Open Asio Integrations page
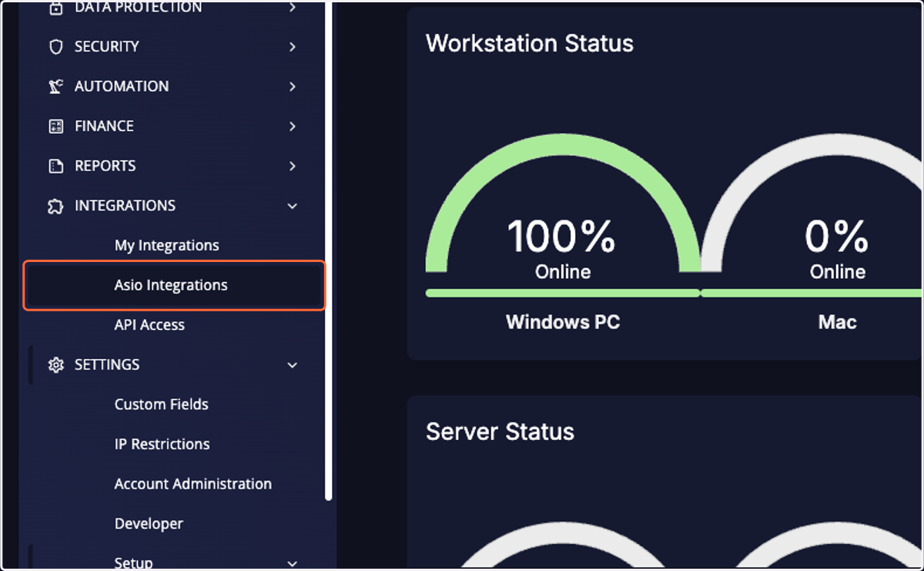The width and height of the screenshot is (924, 571). click(175, 286)
